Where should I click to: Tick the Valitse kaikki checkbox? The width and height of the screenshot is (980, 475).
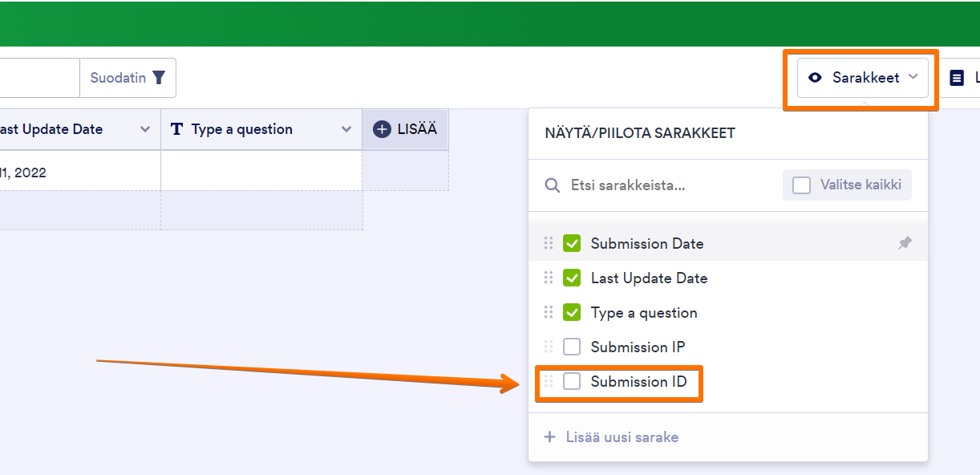click(x=801, y=185)
